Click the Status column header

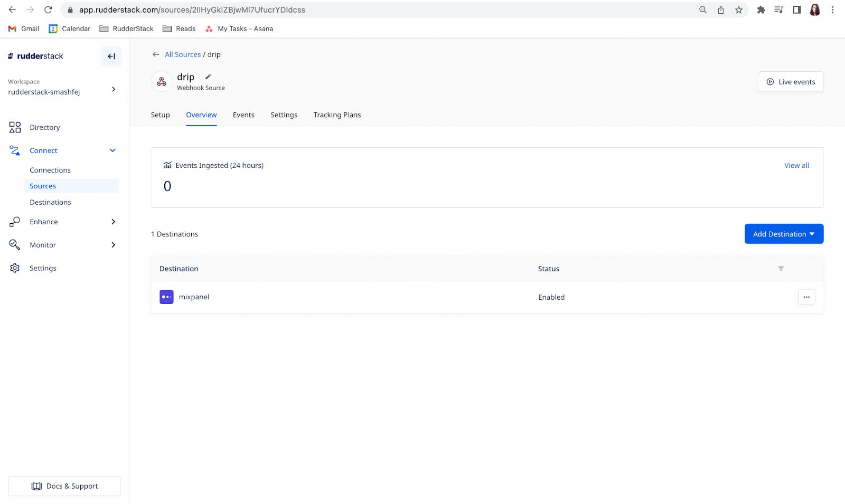(549, 269)
